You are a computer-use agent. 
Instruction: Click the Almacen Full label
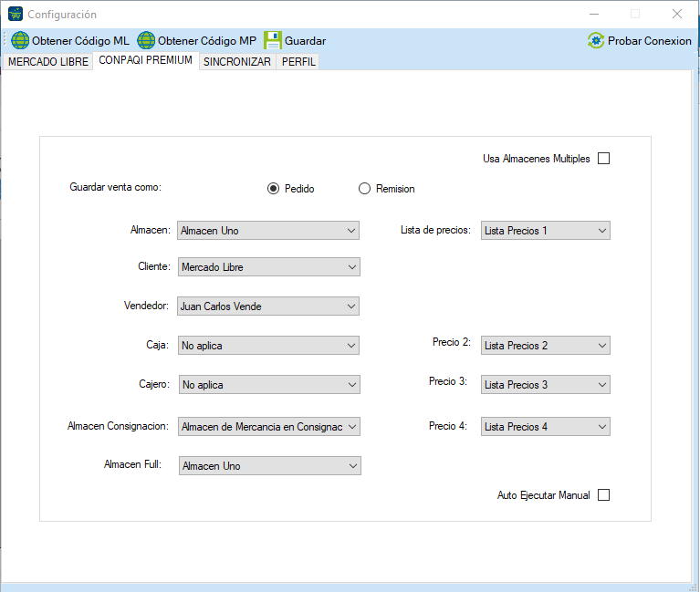[132, 464]
